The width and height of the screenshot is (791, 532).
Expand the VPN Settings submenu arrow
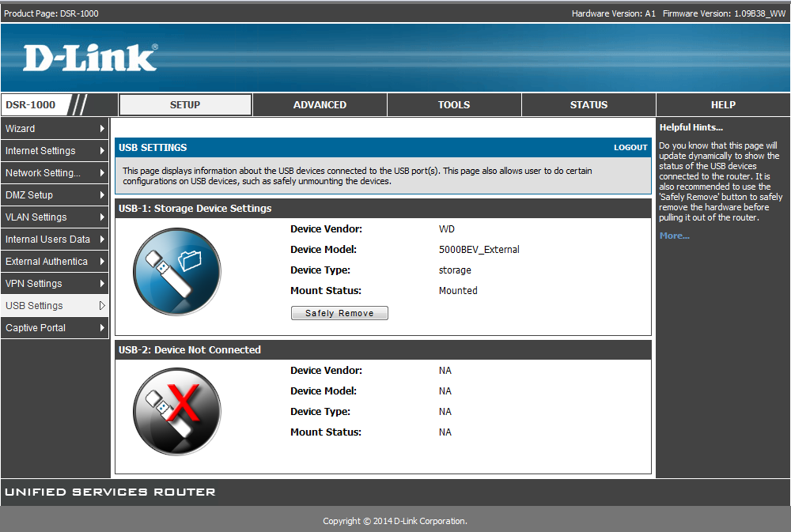[102, 284]
